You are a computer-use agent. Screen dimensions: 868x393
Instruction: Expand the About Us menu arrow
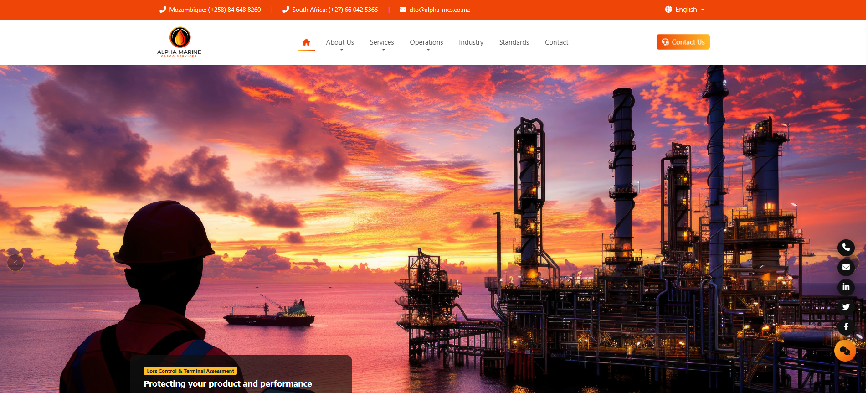point(341,50)
